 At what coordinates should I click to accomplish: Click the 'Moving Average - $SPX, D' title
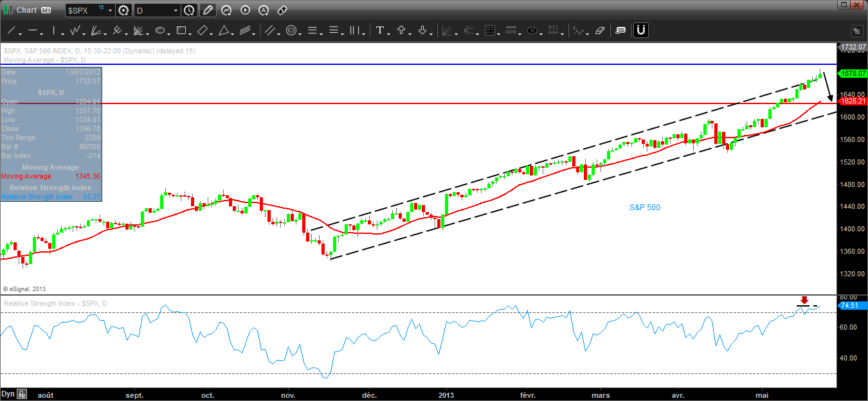[x=44, y=60]
